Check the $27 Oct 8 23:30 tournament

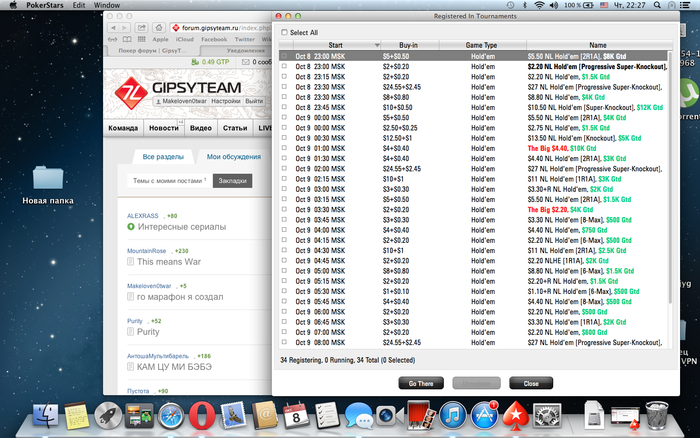click(284, 87)
